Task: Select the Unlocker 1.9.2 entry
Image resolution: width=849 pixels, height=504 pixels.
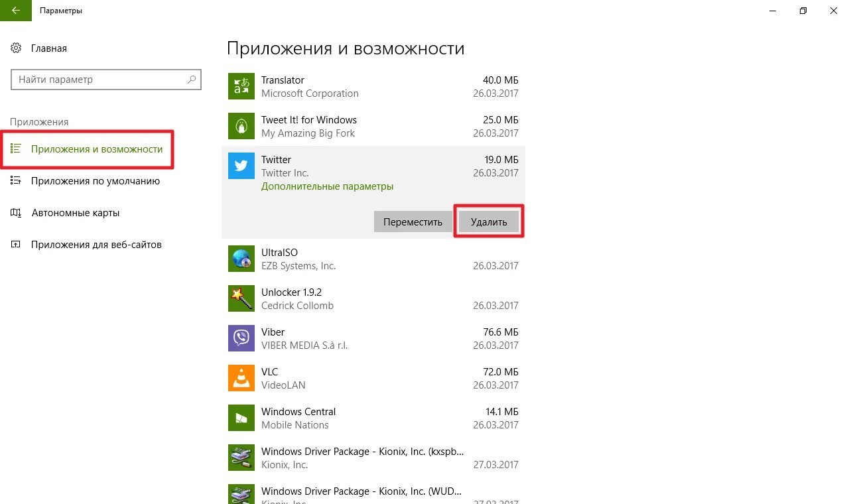Action: [291, 292]
